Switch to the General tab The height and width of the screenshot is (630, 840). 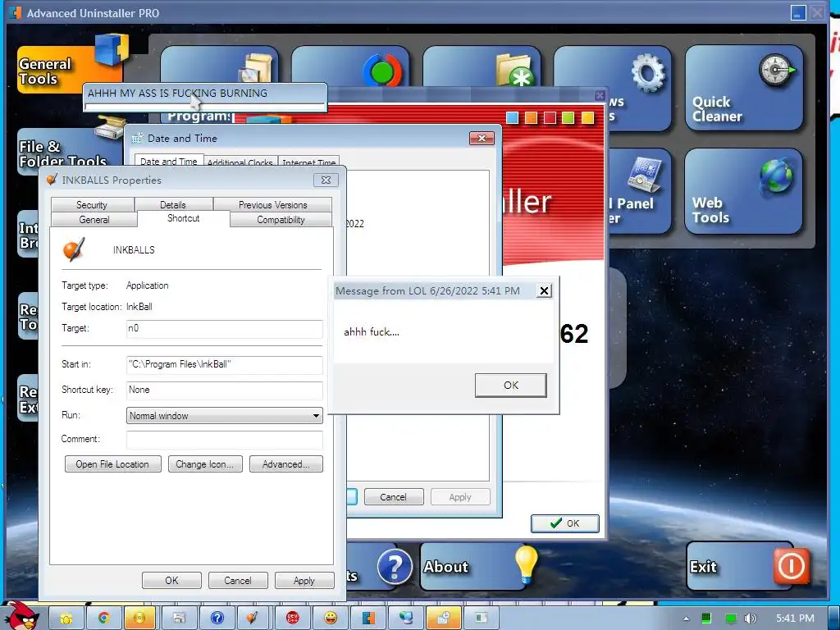94,220
